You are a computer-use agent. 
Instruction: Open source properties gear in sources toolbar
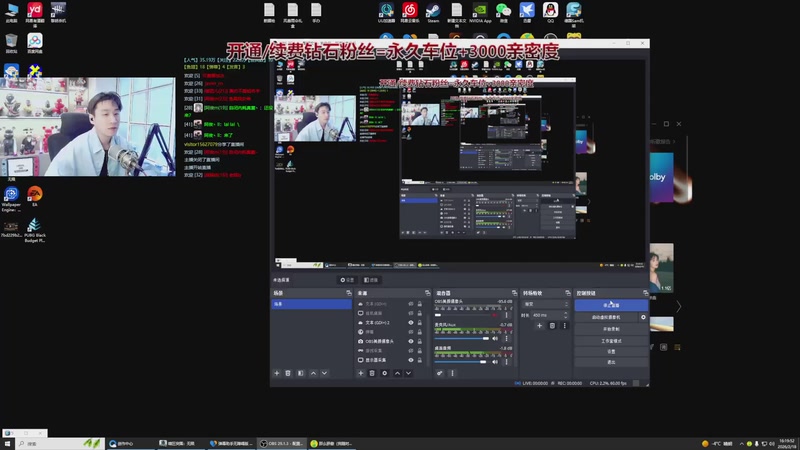click(385, 373)
